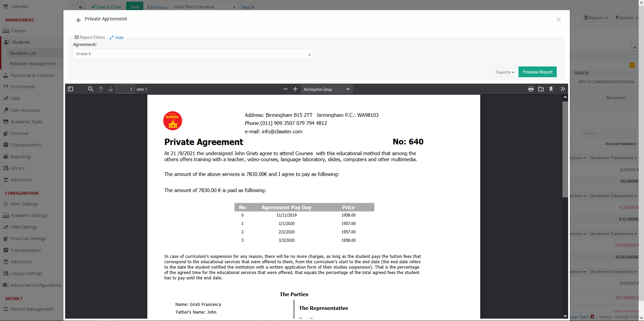Open the student name dropdown Grixti Mary Francesca
This screenshot has width=644, height=321.
point(205,7)
